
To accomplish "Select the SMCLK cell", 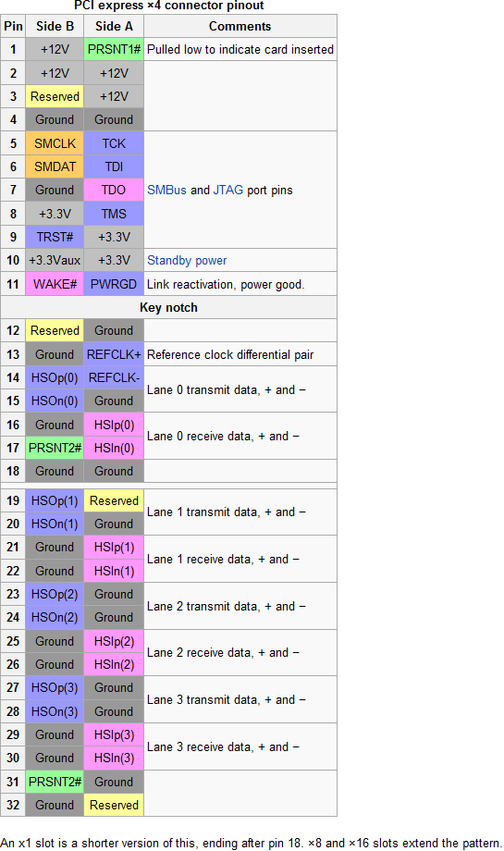I will (x=55, y=143).
